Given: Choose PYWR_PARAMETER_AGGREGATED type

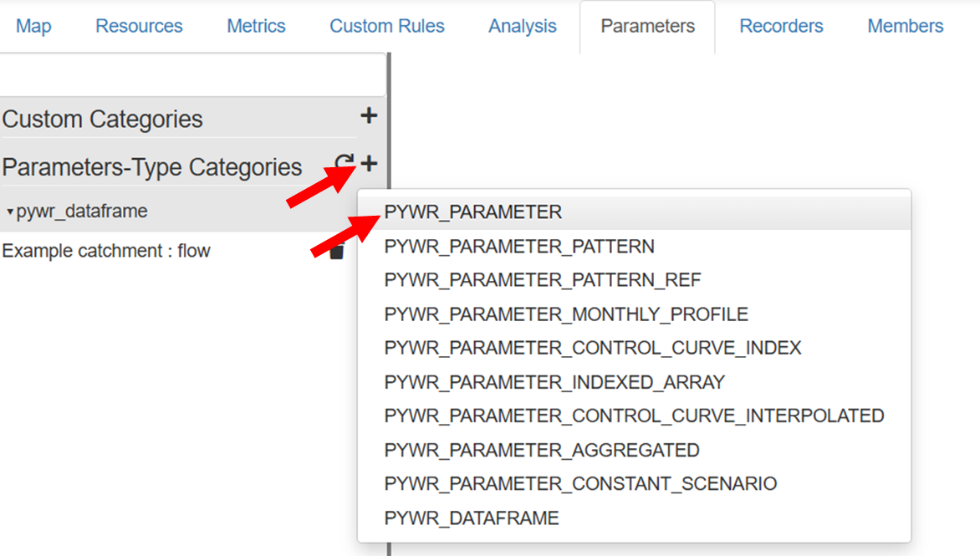Looking at the screenshot, I should coord(542,450).
